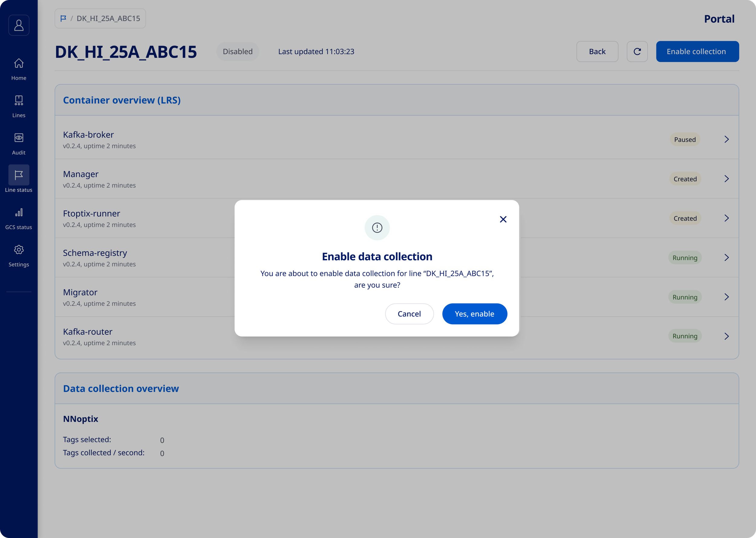Expand the Manager container chevron

(726, 179)
